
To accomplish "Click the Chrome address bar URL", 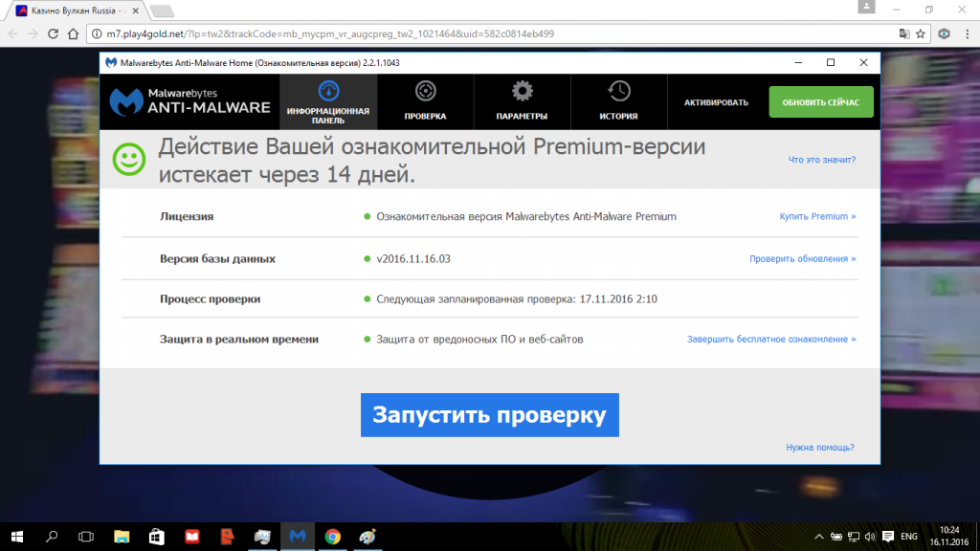I will 330,33.
